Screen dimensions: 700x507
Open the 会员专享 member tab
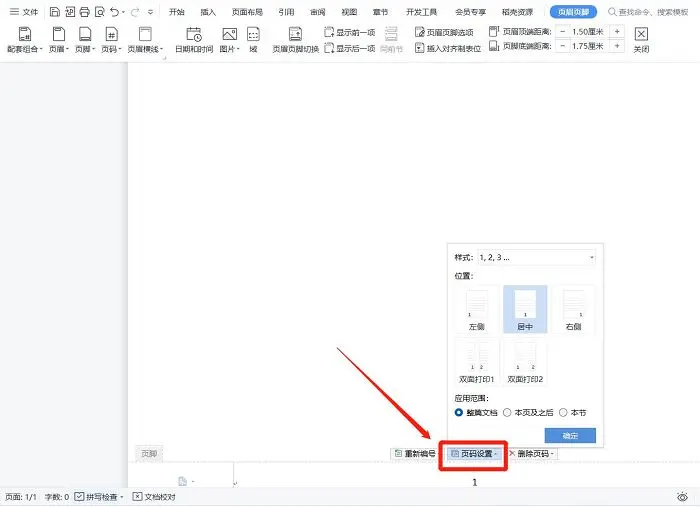[x=470, y=12]
